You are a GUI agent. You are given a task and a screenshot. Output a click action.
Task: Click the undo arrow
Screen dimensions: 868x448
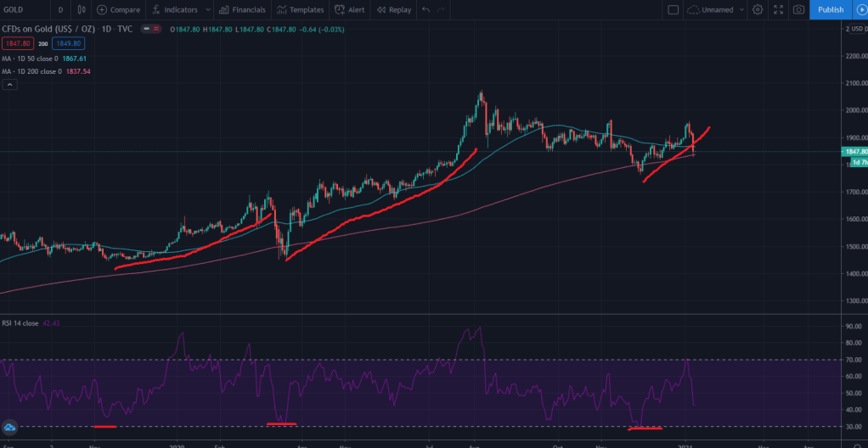click(x=426, y=9)
